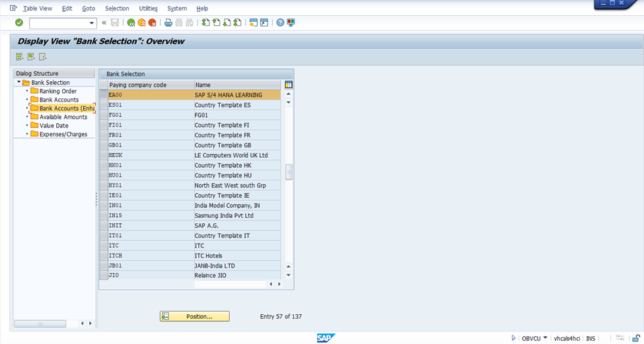Click the SAP S/4 HANA LEARNING cell
644x344 pixels.
237,95
